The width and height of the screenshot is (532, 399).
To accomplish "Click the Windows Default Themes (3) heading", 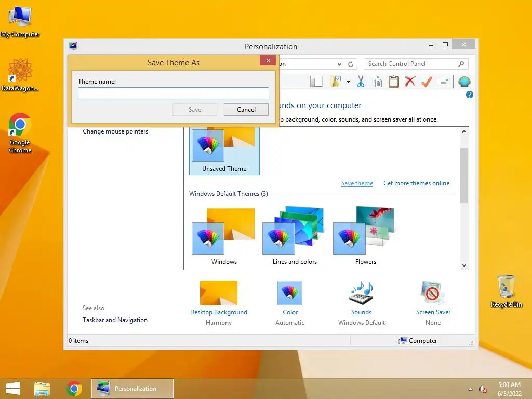I will 229,194.
